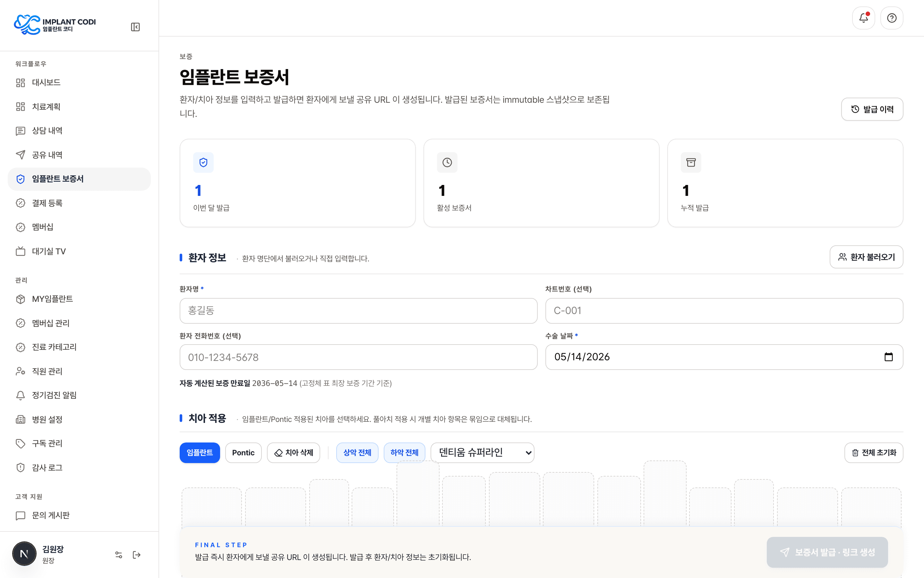This screenshot has width=924, height=578.
Task: Focus the 환자명 input field
Action: tap(358, 311)
